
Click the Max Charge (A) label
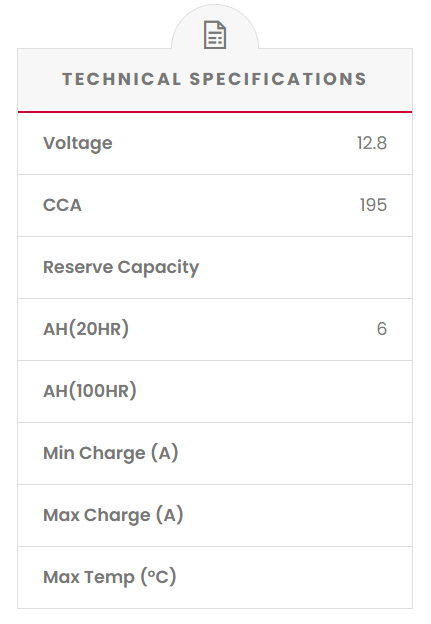[x=113, y=515]
